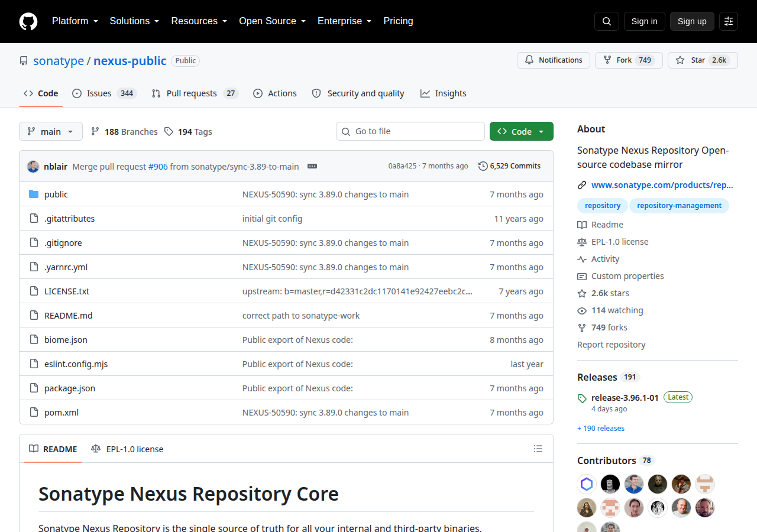View 188 Branches
757x532 pixels.
124,132
